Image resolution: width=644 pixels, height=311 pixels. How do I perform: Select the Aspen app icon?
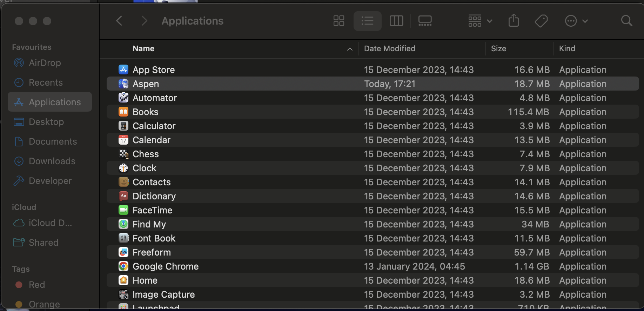[123, 84]
